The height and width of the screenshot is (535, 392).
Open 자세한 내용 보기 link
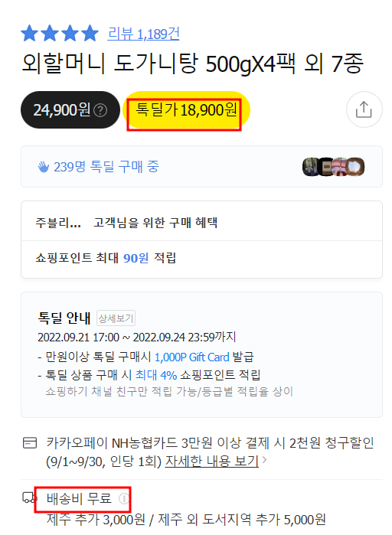pyautogui.click(x=212, y=461)
